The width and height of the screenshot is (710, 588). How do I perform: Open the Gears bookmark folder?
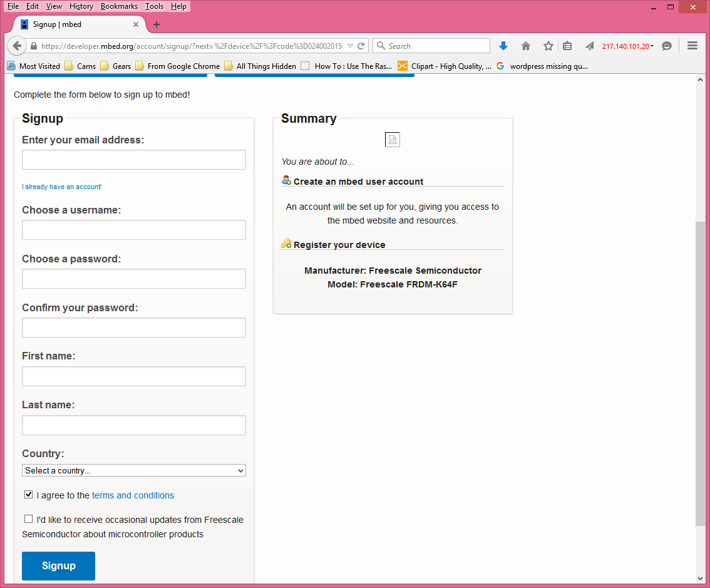point(116,66)
